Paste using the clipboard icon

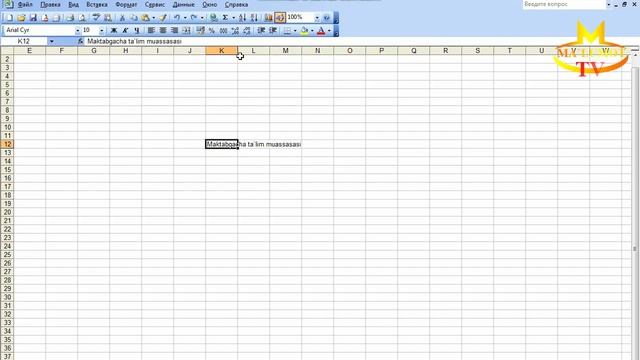[x=145, y=18]
